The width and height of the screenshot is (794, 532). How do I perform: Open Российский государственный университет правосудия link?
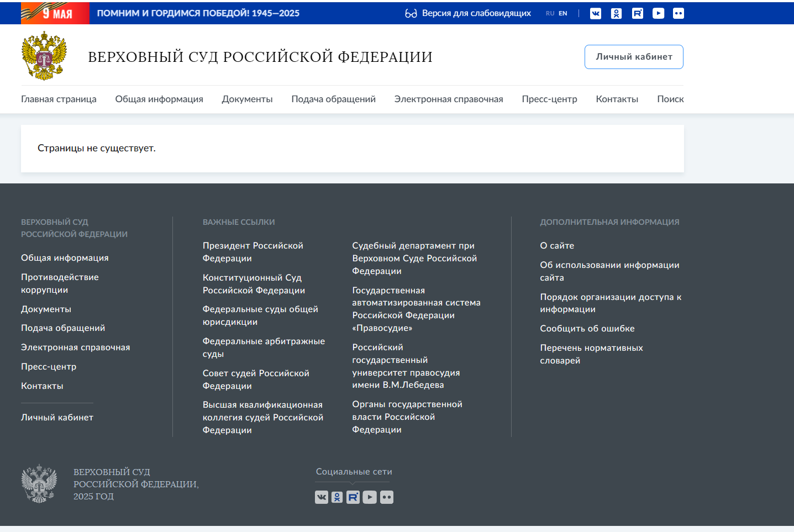coord(406,366)
